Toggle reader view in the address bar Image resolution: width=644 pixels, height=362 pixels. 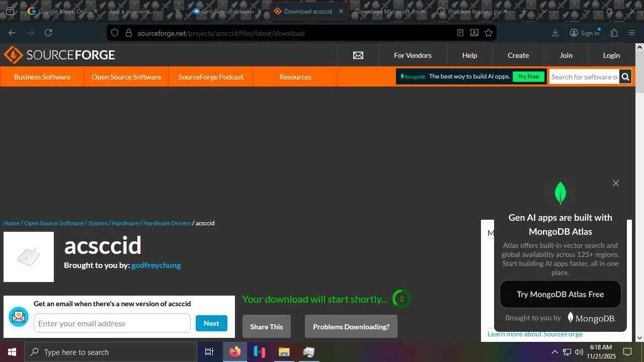click(x=460, y=33)
